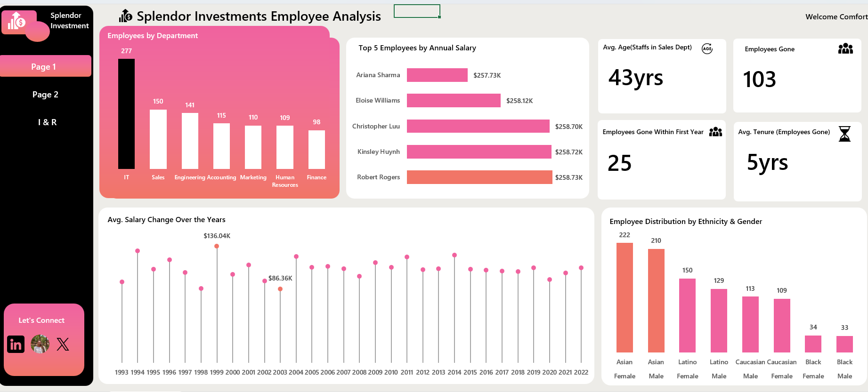
Task: Click the Welcome Comfort greeting text
Action: coord(836,17)
